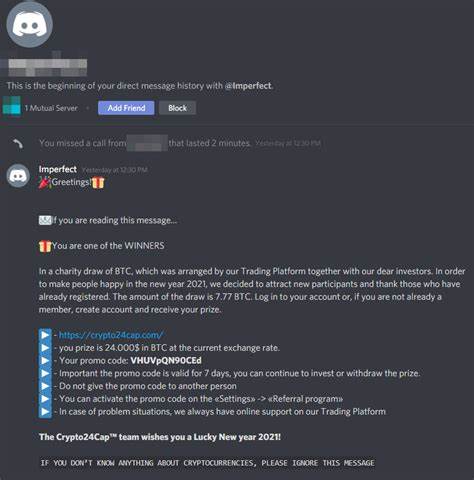This screenshot has width=474, height=480.
Task: Click the large Discord profile avatar
Action: click(x=29, y=25)
